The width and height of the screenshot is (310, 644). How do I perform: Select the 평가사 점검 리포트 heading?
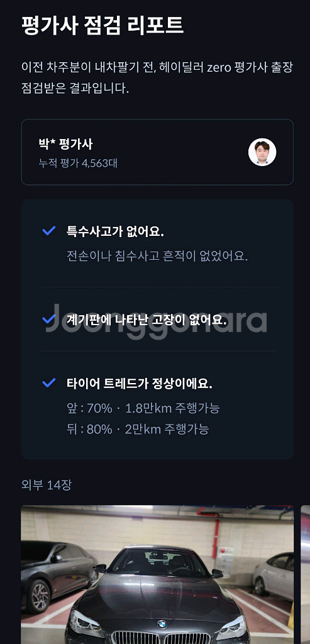click(x=102, y=25)
